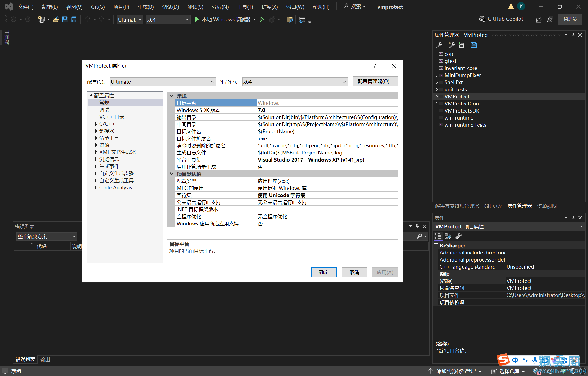Open the 平台(P) x64 dropdown in dialog

[295, 82]
